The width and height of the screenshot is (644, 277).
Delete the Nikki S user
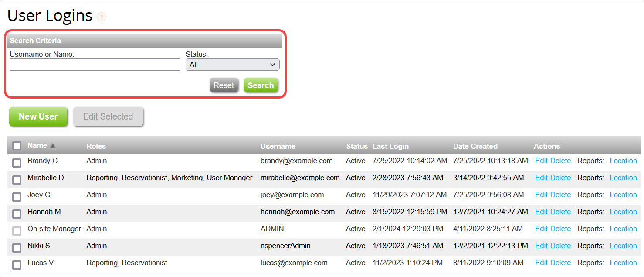point(560,246)
